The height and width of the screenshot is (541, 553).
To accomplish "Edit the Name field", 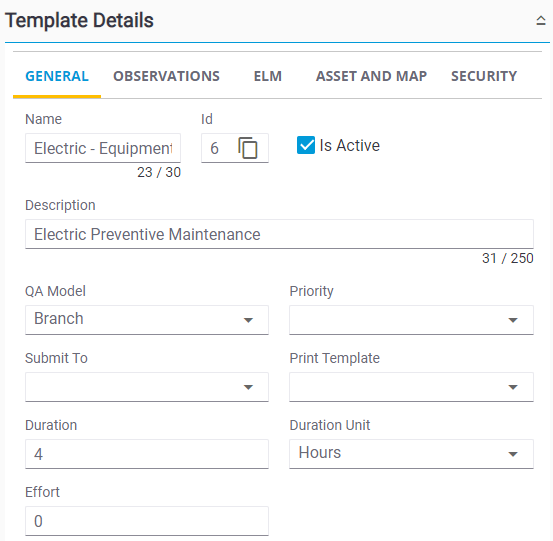I will [103, 148].
